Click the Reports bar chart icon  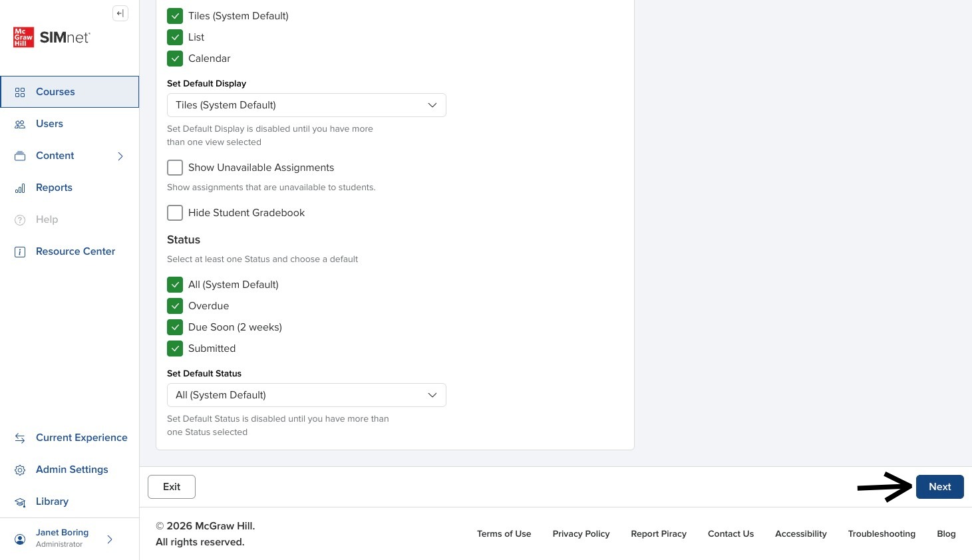click(x=20, y=188)
